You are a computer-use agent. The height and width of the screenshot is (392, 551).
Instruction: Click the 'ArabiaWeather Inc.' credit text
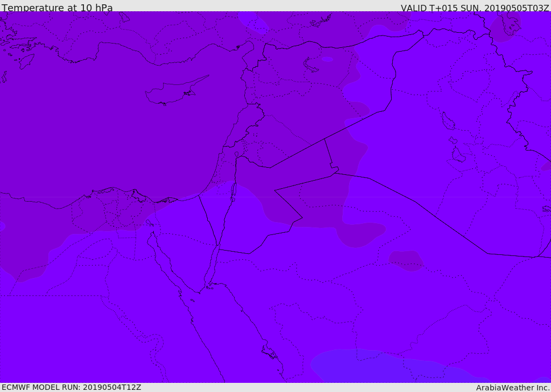click(x=513, y=388)
